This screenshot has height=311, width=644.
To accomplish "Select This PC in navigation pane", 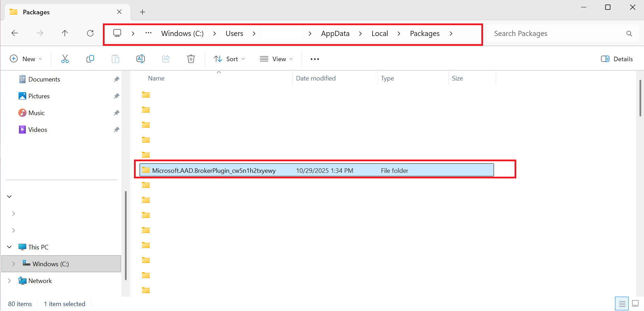I will pyautogui.click(x=38, y=247).
